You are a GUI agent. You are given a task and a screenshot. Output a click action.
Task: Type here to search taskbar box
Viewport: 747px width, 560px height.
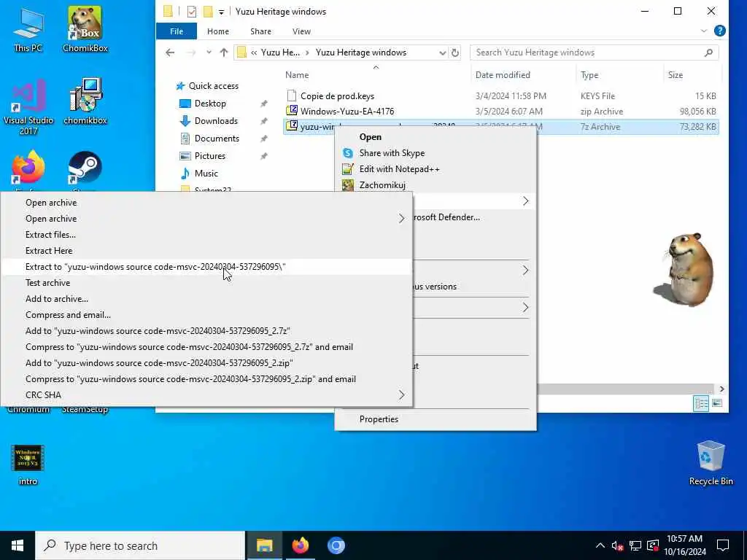140,545
